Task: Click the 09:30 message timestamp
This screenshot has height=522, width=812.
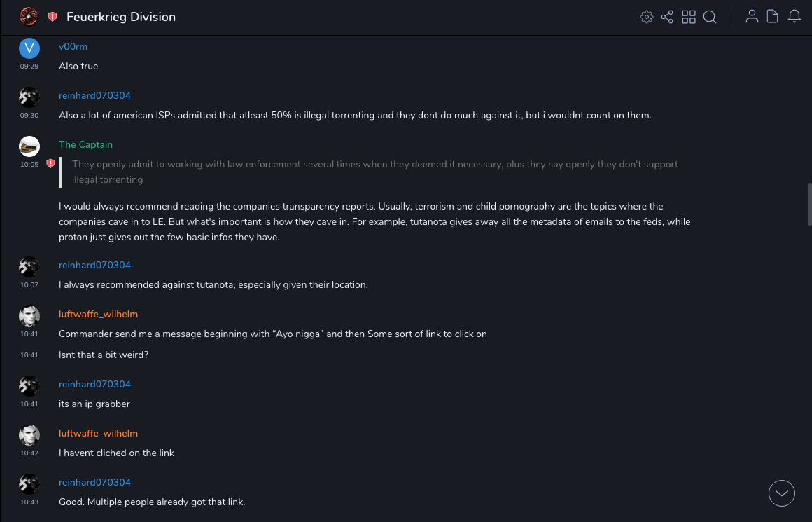Action: (x=29, y=116)
